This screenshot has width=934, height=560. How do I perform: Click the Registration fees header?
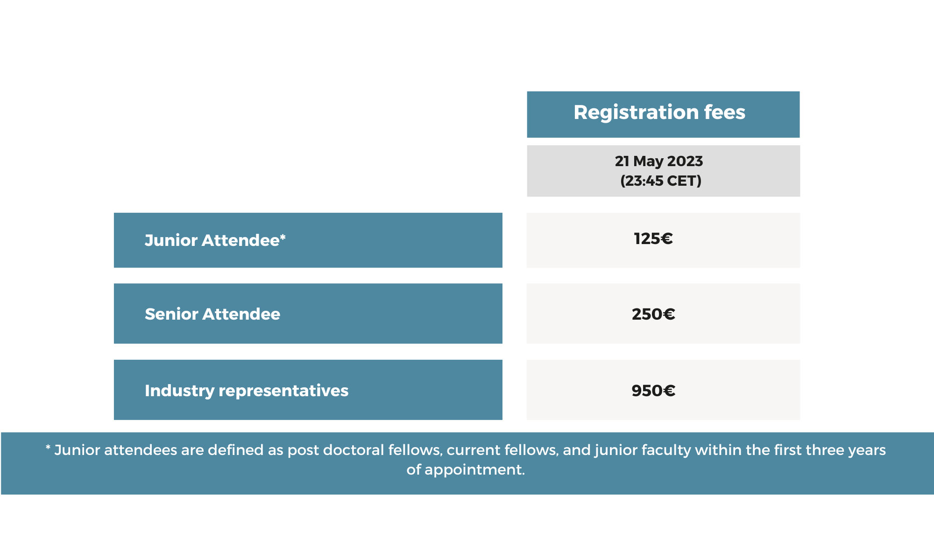click(663, 114)
